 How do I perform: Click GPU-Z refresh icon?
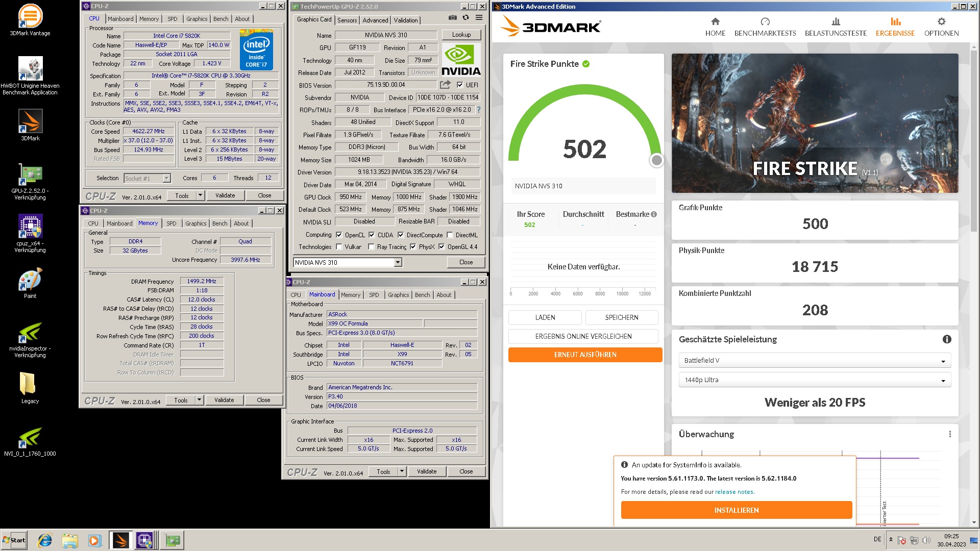coord(465,18)
